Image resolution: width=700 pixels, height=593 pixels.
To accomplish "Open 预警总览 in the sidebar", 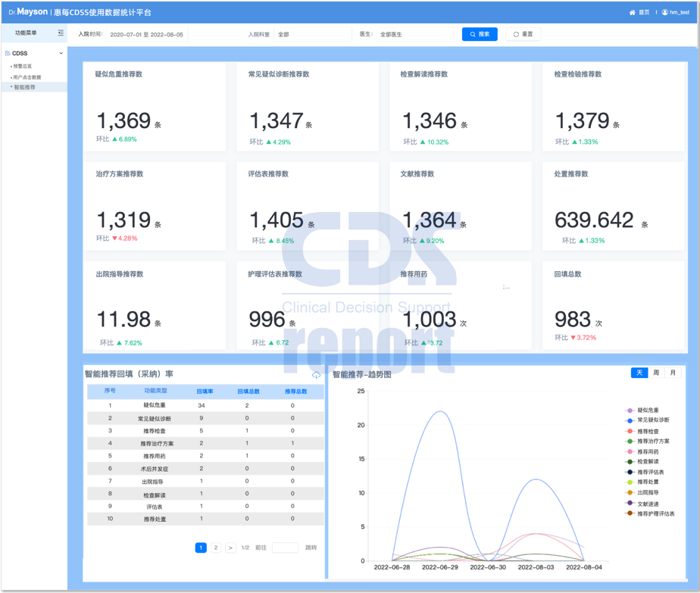I will [x=22, y=66].
